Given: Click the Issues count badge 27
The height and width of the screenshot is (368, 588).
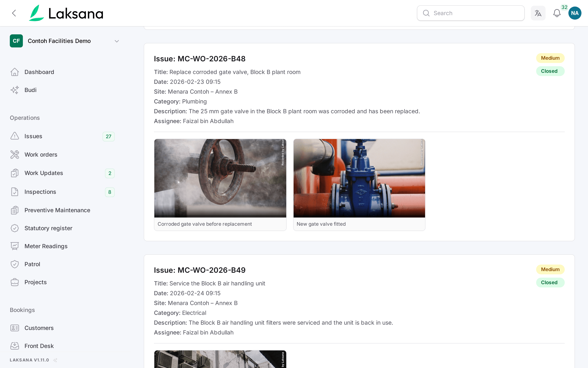Looking at the screenshot, I should 109,137.
